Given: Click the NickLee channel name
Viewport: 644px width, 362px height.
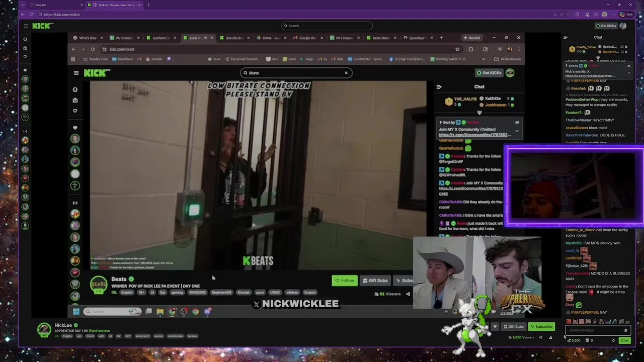Looking at the screenshot, I should coord(63,325).
